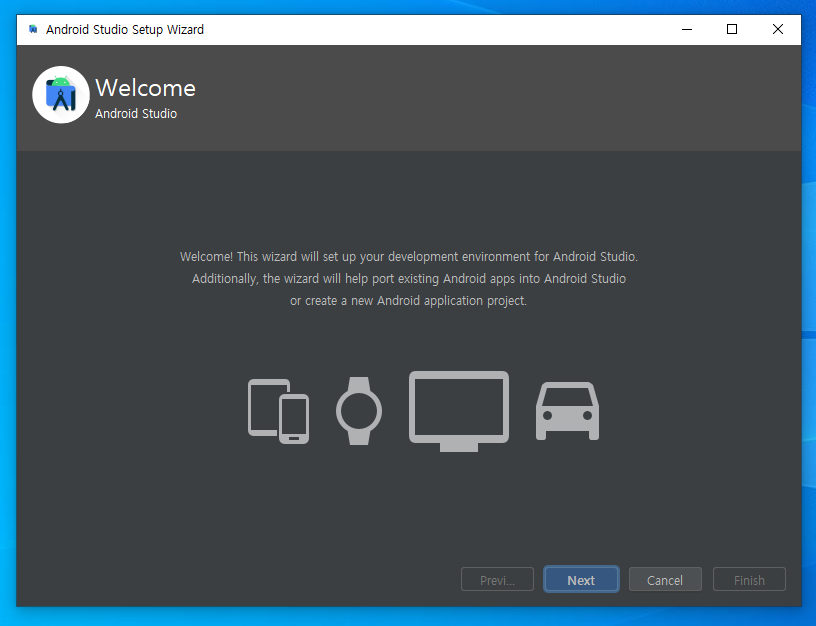Click the line starting Additionally, the wizard

point(409,278)
